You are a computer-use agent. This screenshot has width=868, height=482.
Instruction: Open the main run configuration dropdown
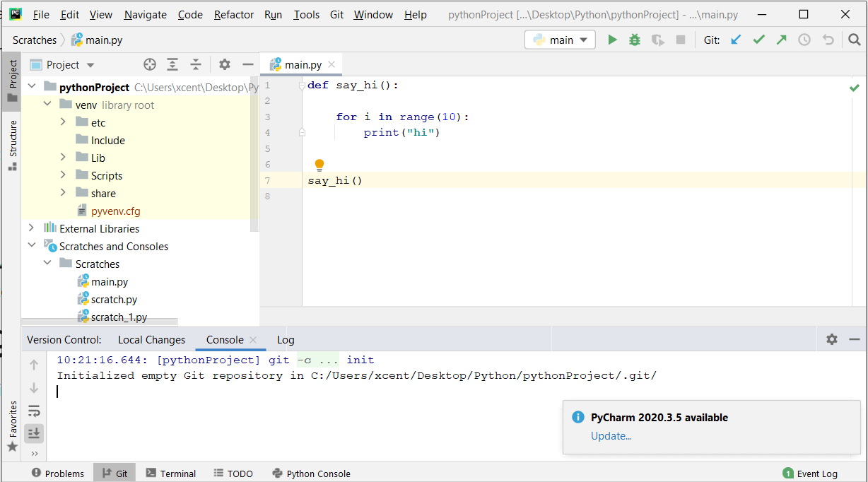[x=560, y=40]
